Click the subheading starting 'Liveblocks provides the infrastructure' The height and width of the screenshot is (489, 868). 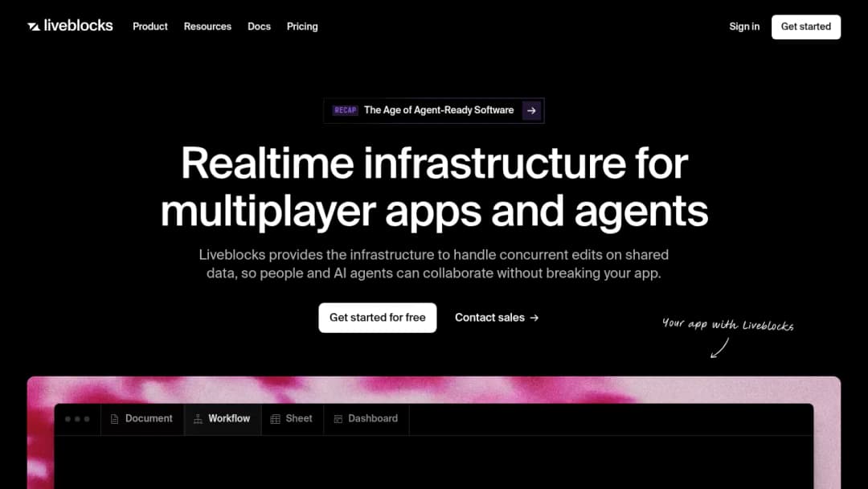[x=434, y=264]
